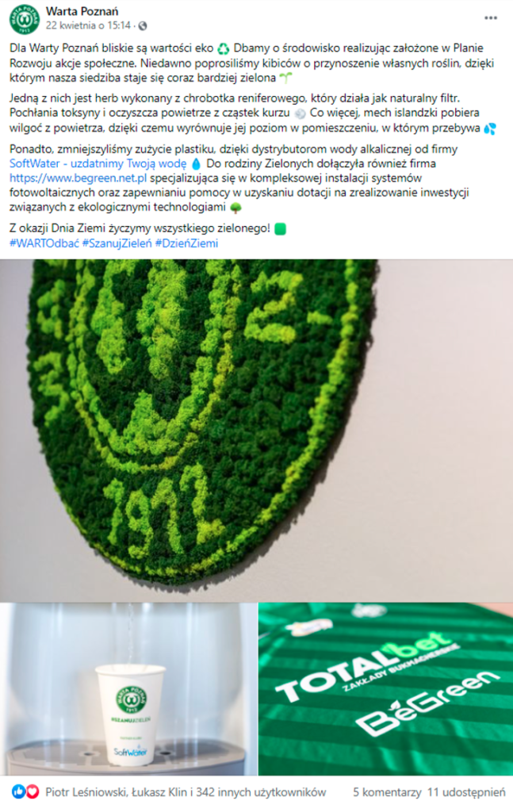Click the blue like reaction icon
The width and height of the screenshot is (513, 812).
pos(18,791)
